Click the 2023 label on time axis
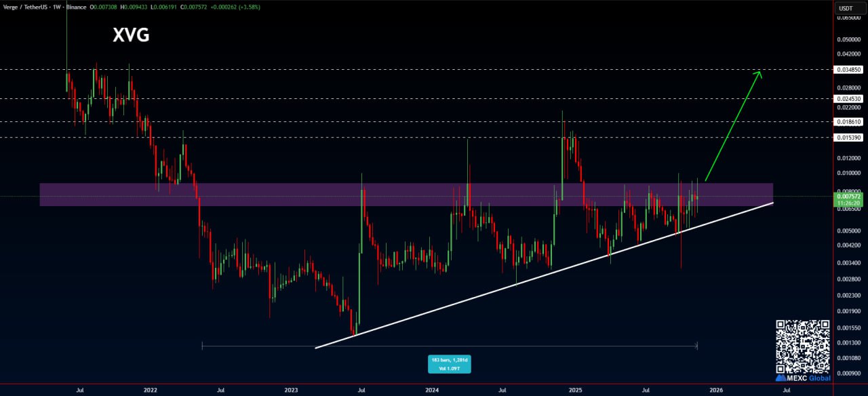The width and height of the screenshot is (868, 396). click(291, 390)
